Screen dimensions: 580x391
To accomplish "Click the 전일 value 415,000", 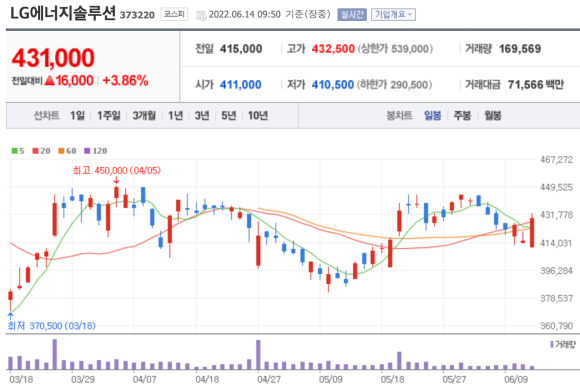I will (241, 49).
